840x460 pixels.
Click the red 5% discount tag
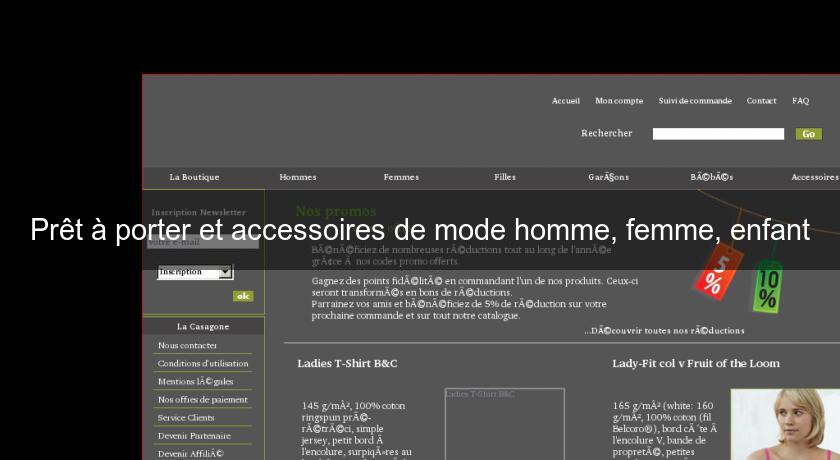pos(719,272)
